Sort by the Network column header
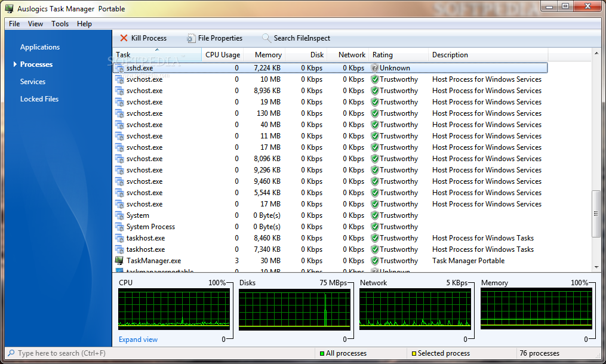The height and width of the screenshot is (364, 606). click(348, 54)
